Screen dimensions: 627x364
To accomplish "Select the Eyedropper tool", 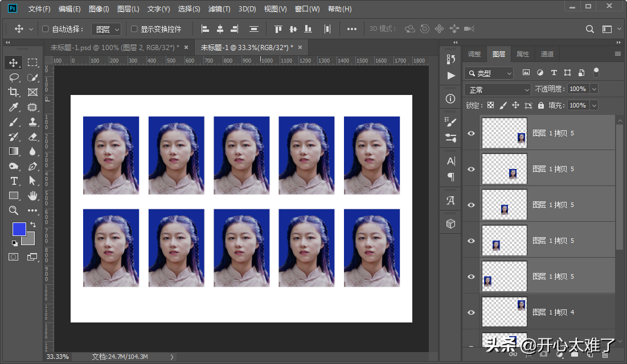I will (x=14, y=107).
